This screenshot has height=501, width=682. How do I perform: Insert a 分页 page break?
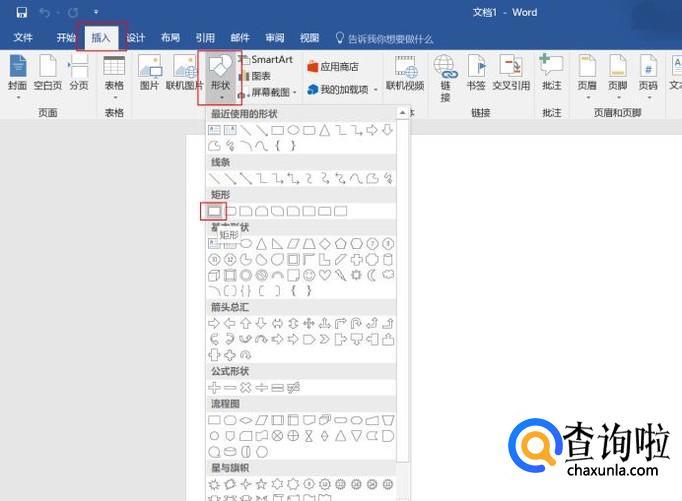coord(79,72)
